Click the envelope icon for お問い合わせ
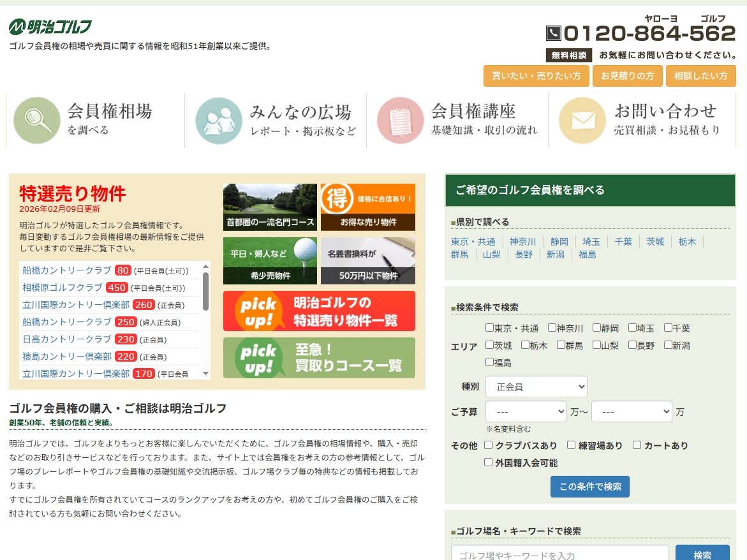This screenshot has width=747, height=560. [x=582, y=121]
